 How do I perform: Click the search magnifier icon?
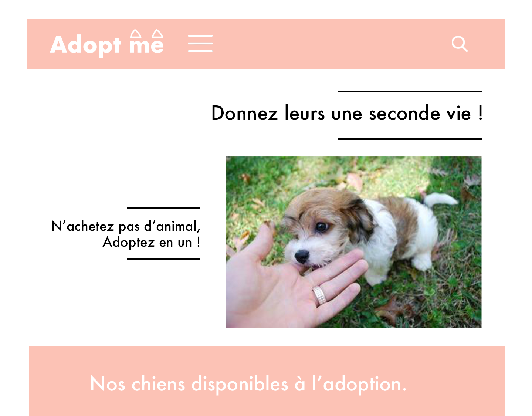point(460,44)
